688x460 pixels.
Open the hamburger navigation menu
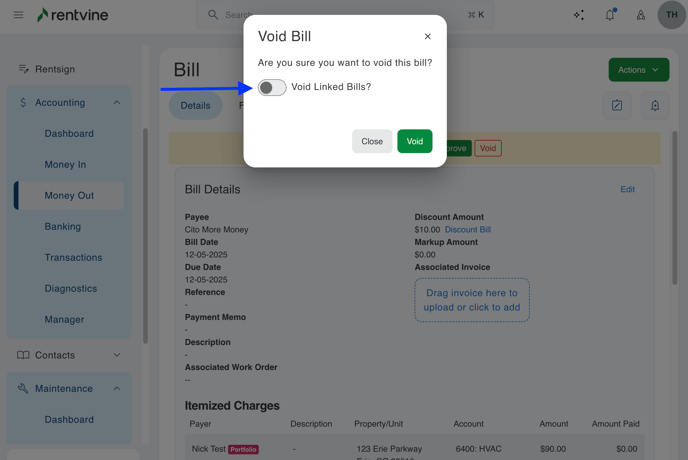click(x=18, y=15)
